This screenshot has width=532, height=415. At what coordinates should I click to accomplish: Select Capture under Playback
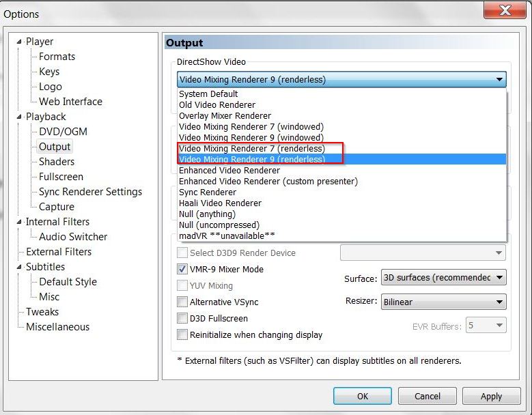(x=57, y=207)
